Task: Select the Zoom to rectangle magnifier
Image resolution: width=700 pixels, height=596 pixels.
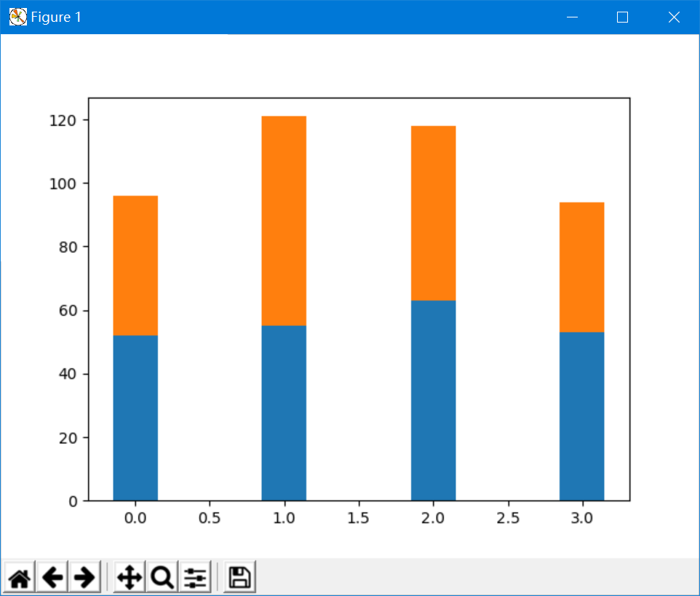Action: (x=162, y=577)
